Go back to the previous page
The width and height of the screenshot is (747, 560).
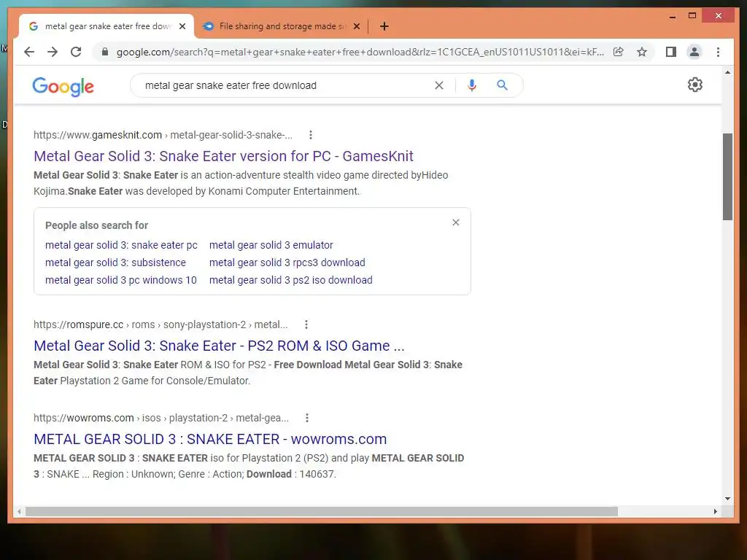pos(29,52)
